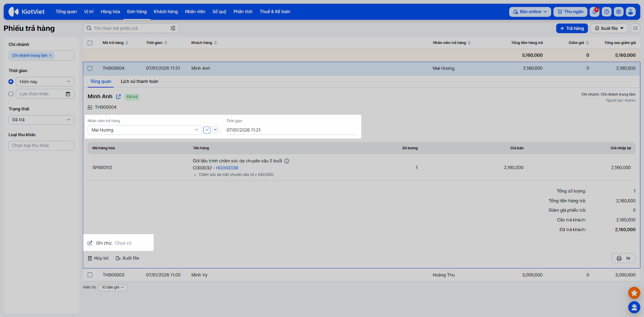Open the Đơn hàng menu

pos(137,12)
